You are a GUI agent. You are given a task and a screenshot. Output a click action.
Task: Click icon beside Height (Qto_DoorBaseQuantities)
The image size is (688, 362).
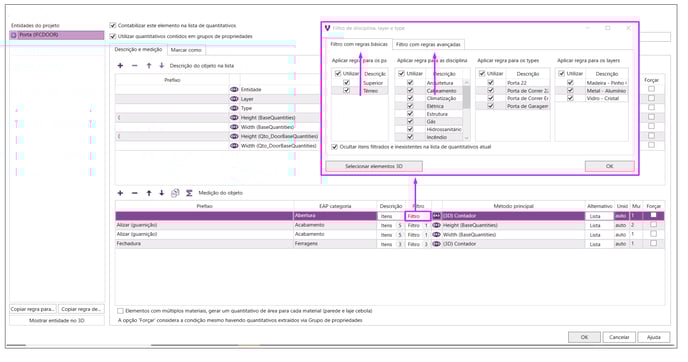(234, 136)
